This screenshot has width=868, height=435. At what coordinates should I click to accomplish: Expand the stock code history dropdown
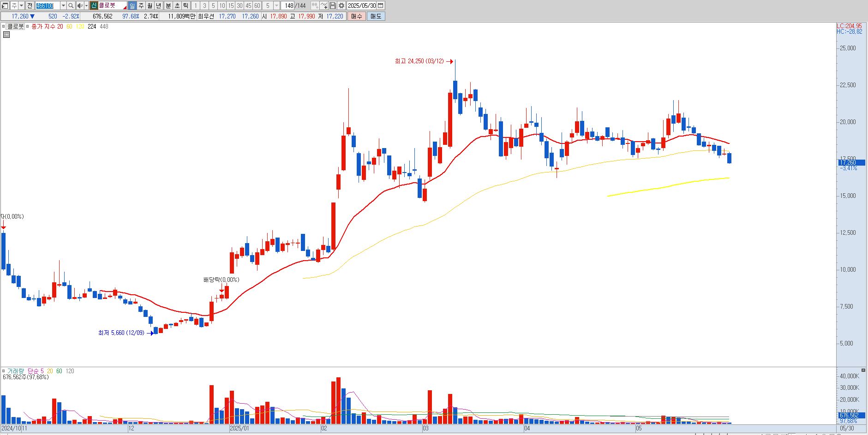63,6
